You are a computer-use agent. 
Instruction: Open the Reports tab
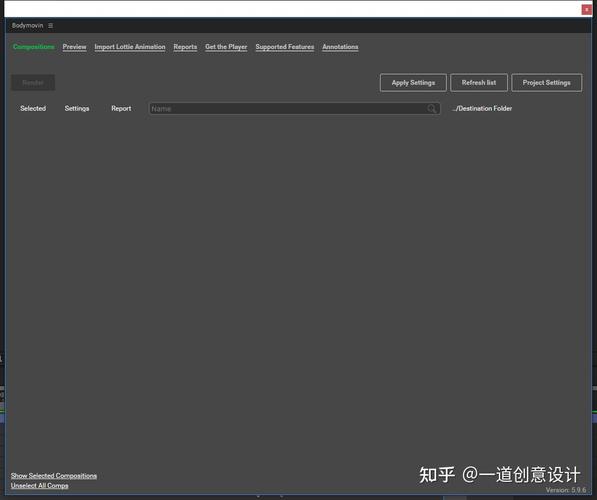tap(185, 47)
